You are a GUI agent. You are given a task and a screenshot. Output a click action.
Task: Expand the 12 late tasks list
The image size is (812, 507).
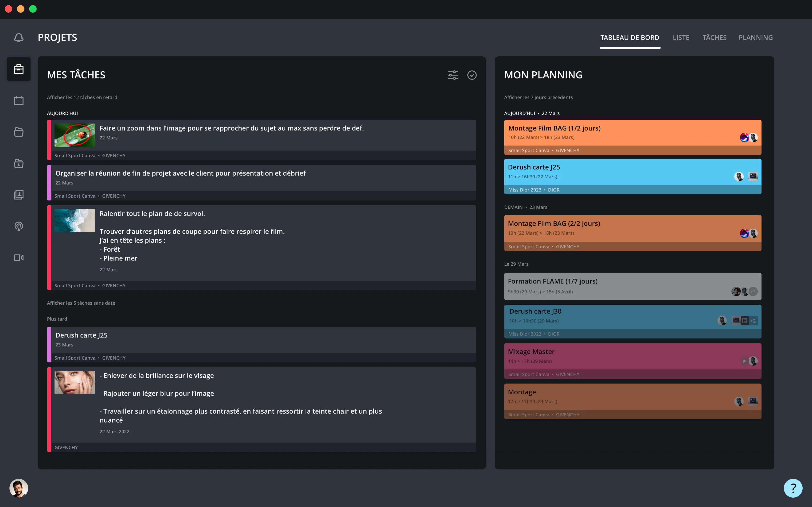coord(82,97)
